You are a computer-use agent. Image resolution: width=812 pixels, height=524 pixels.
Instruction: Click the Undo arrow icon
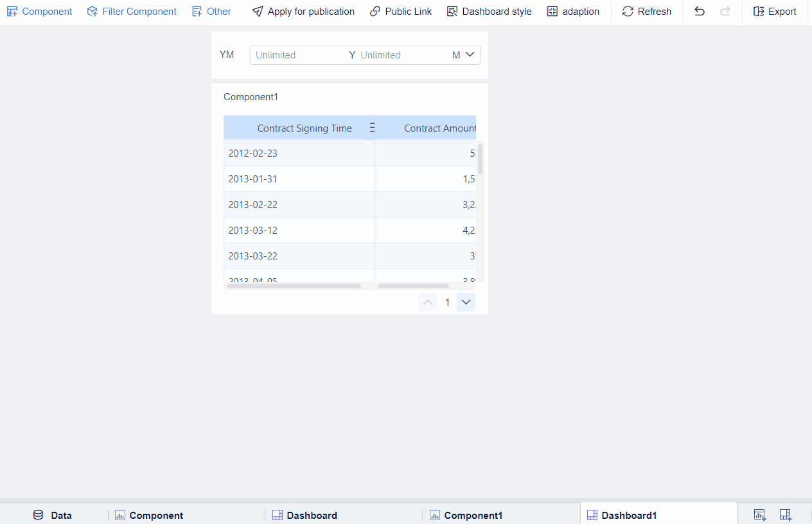tap(699, 11)
